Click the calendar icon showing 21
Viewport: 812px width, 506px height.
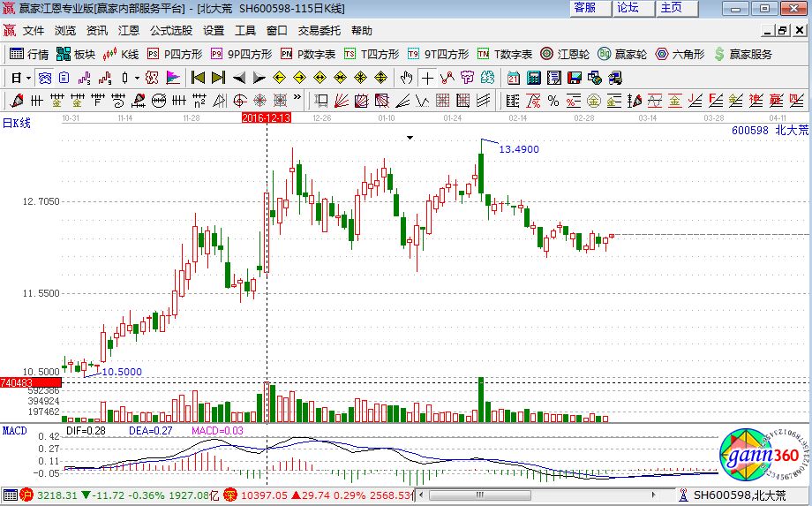click(x=513, y=78)
